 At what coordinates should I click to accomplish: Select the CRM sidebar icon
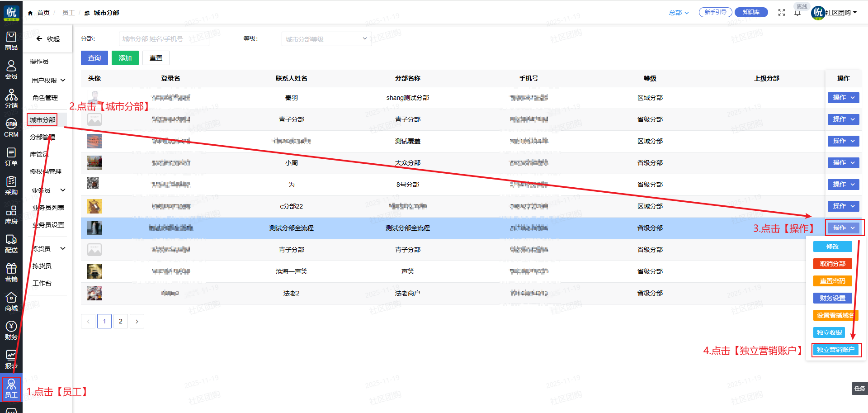(11, 128)
